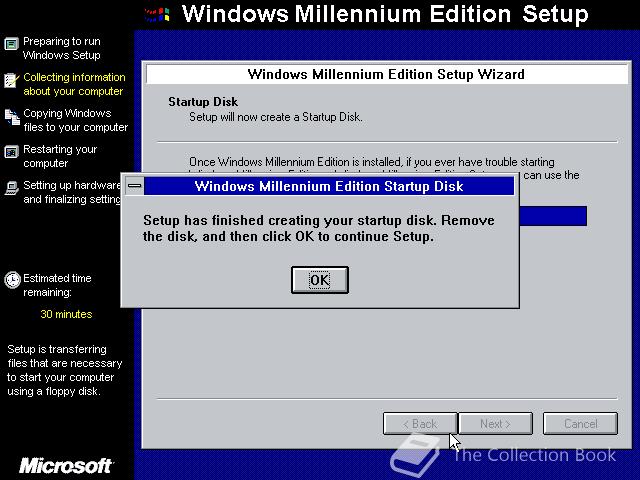Click 'Windows Millennium Edition Setup Wizard' title banner
Viewport: 640px width, 480px height.
tap(386, 74)
